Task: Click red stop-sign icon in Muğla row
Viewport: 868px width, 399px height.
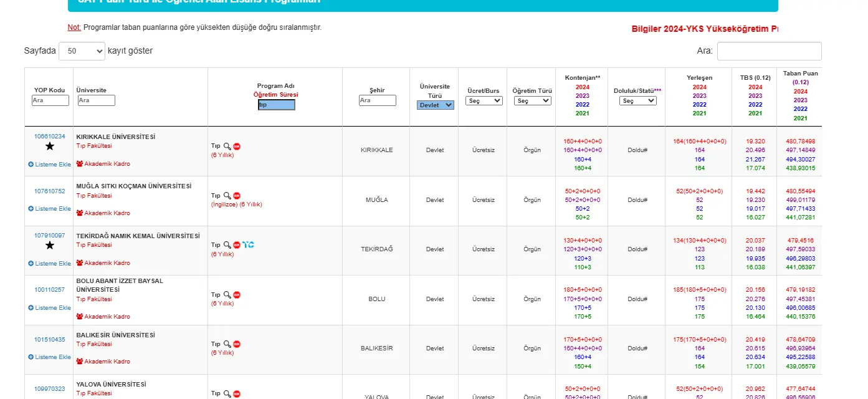Action: pos(237,195)
